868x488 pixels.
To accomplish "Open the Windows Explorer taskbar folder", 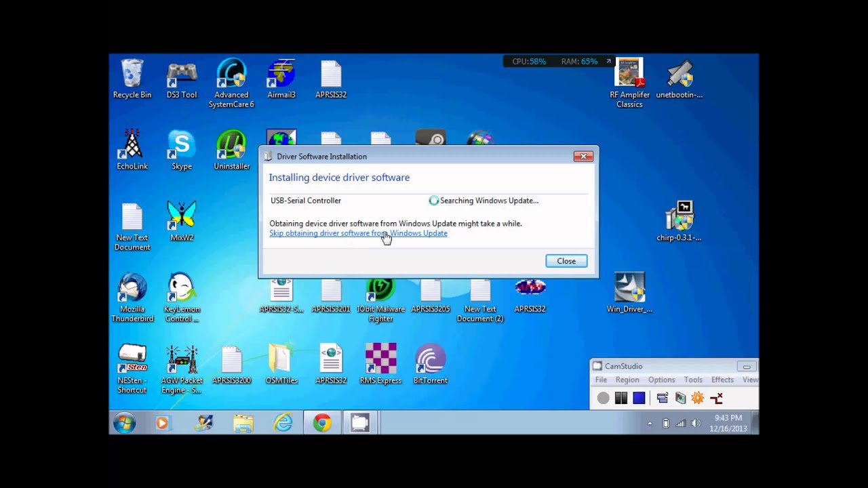I will point(243,423).
